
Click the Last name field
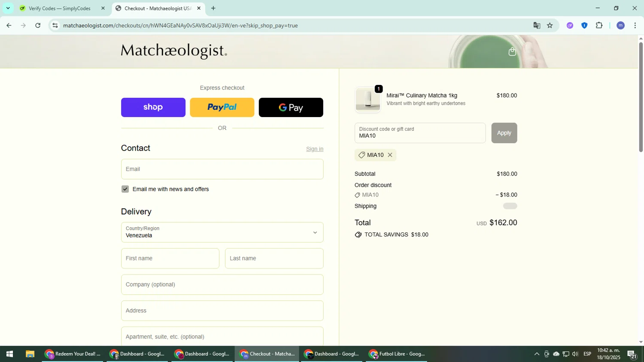(274, 258)
